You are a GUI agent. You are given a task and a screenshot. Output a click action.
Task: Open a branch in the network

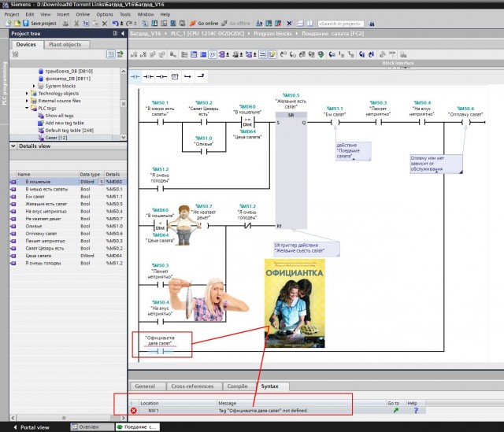[x=187, y=76]
